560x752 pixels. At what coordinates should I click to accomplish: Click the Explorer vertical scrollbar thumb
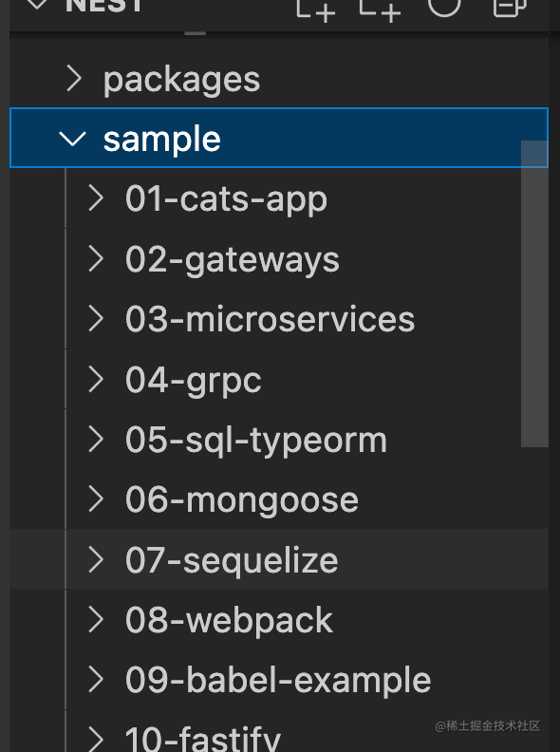pyautogui.click(x=534, y=294)
